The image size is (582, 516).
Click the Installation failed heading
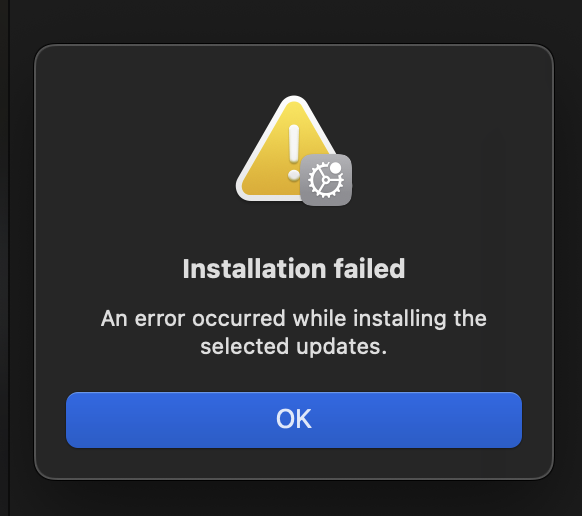(x=294, y=268)
